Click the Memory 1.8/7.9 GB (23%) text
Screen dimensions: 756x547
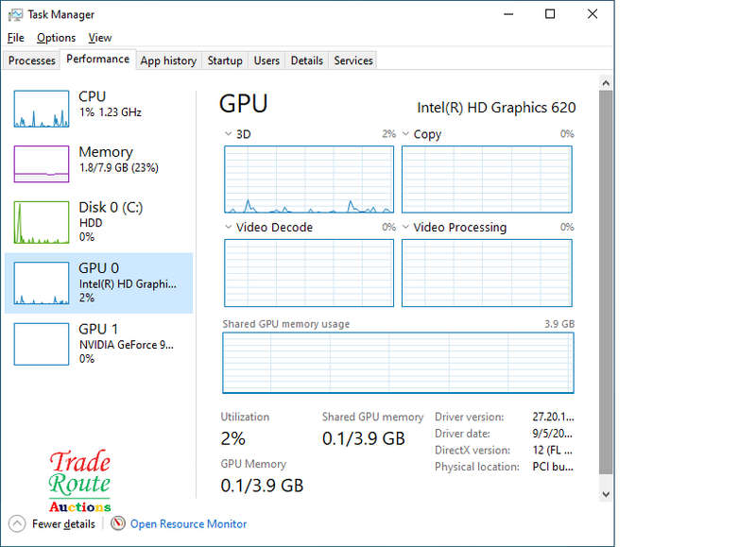pos(119,168)
